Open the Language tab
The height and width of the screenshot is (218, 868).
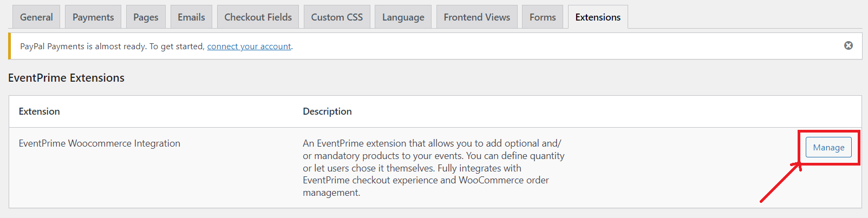pos(403,17)
